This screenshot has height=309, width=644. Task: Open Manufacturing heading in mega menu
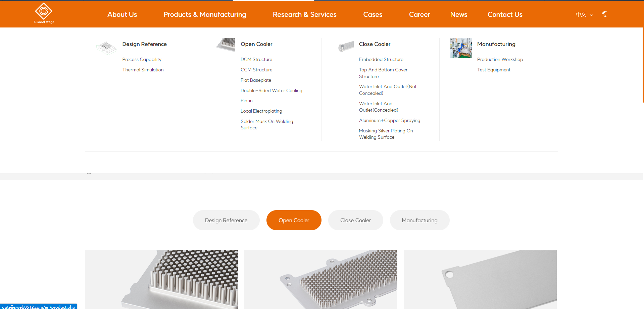[x=496, y=44]
